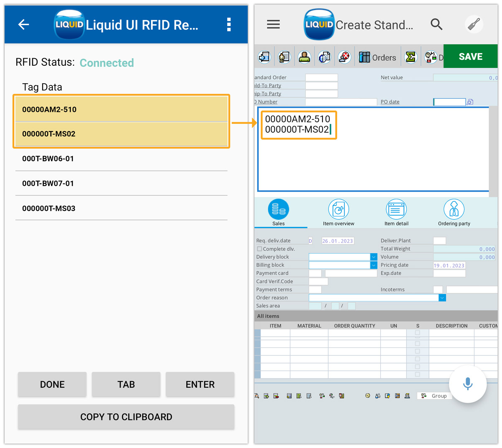
Task: Expand the Order reason dropdown
Action: [442, 297]
